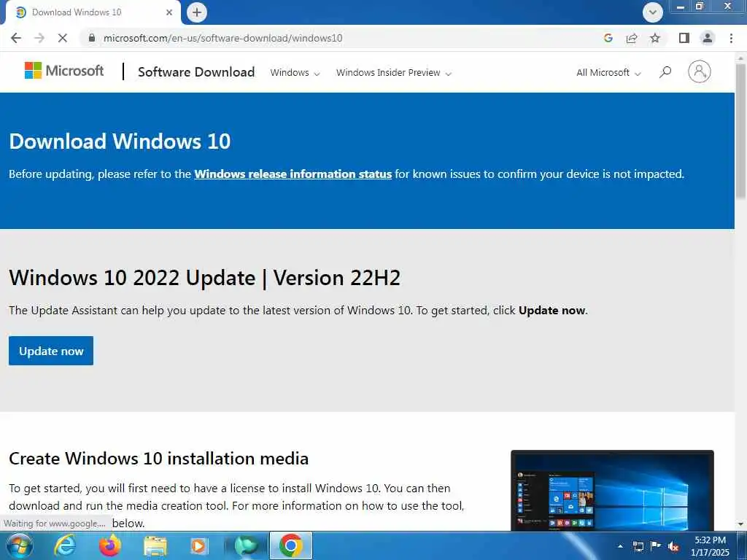The height and width of the screenshot is (560, 747).
Task: Expand the Windows menu
Action: 295,72
